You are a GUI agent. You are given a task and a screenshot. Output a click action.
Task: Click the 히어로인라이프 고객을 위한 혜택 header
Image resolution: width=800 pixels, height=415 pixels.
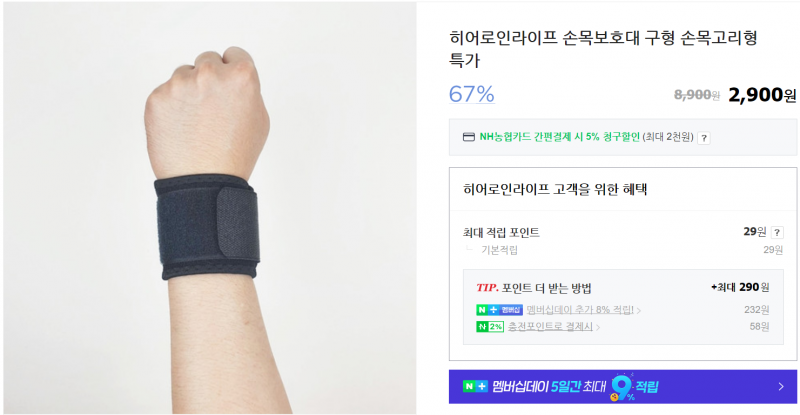[555, 189]
